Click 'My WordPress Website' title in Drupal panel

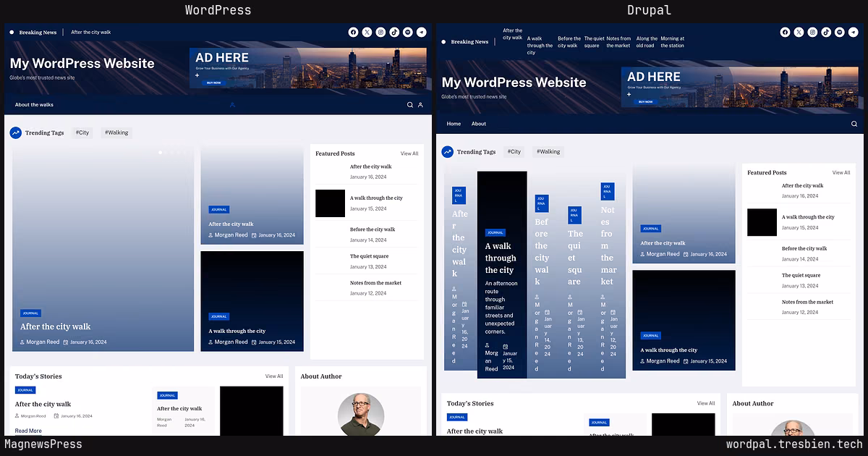point(514,83)
